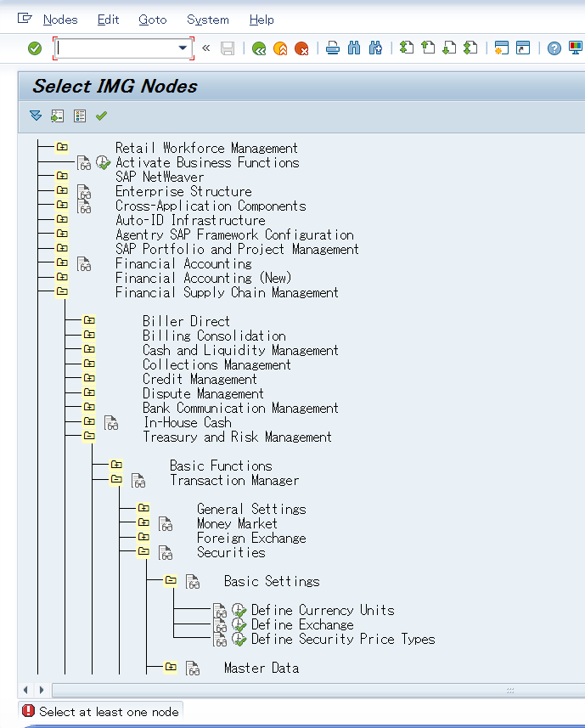Click the Print icon in toolbar

coord(333,48)
